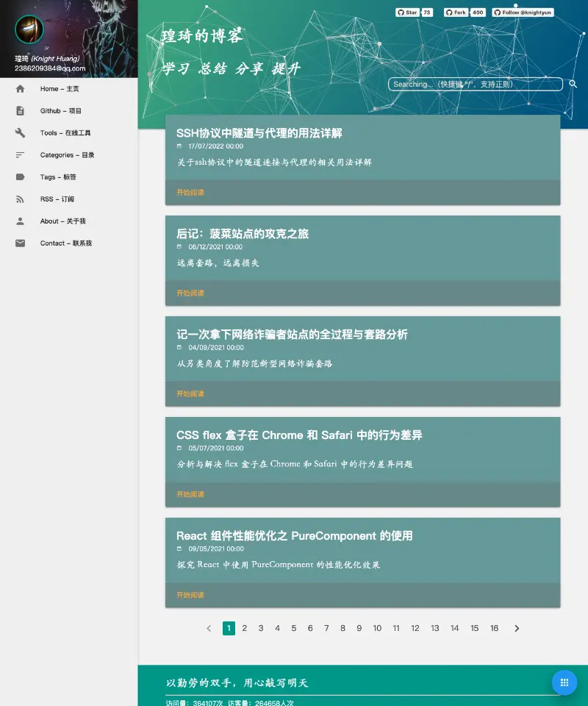Click 开始阅读 under CSS flex post
588x706 pixels.
click(x=190, y=494)
